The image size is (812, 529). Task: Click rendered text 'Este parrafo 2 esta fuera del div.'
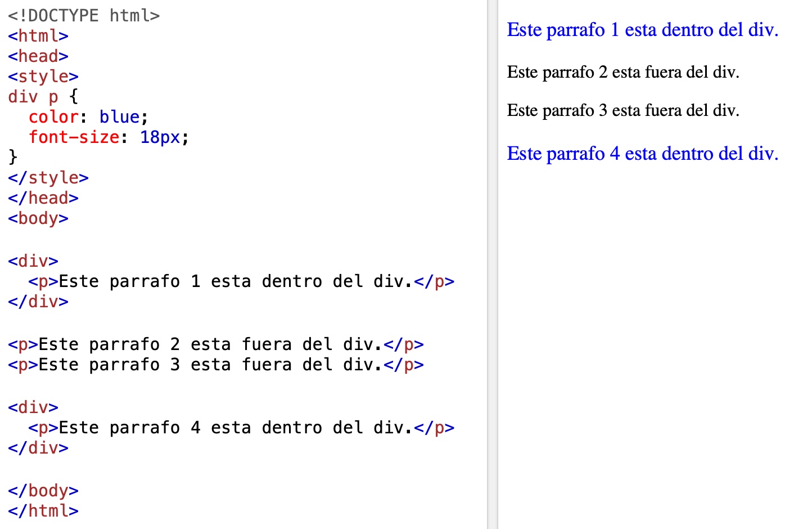pos(623,72)
